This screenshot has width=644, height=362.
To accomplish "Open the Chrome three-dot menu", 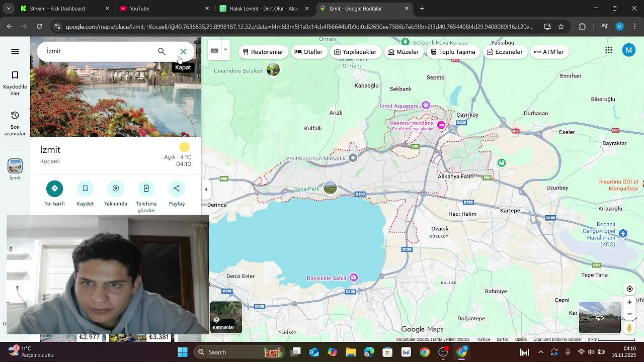I will (x=635, y=27).
